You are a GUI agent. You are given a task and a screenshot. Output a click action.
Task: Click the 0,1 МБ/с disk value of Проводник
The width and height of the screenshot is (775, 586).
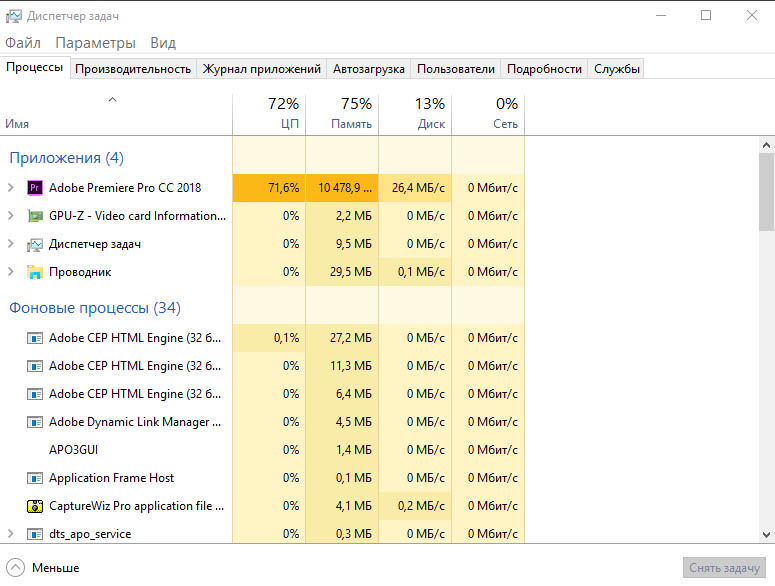point(421,272)
